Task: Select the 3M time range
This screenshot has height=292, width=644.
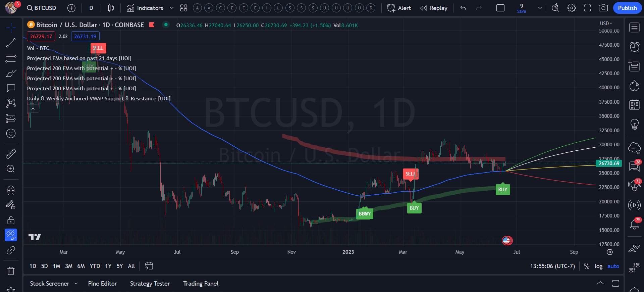Action: click(69, 266)
